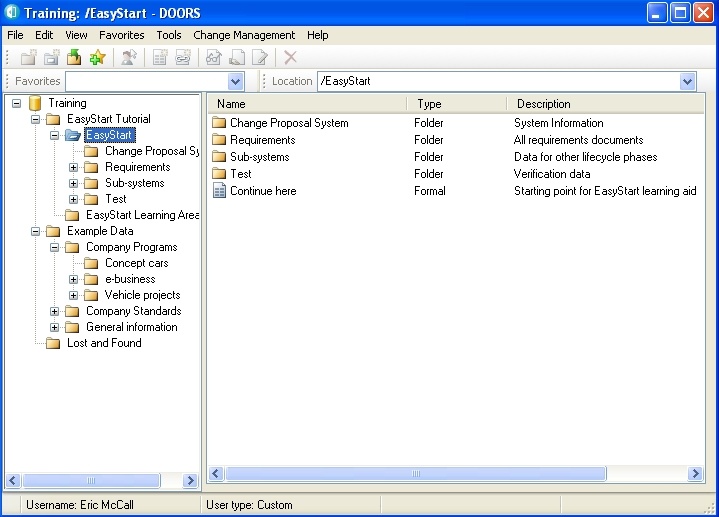Select EasyStart Learning Area in tree

click(142, 215)
